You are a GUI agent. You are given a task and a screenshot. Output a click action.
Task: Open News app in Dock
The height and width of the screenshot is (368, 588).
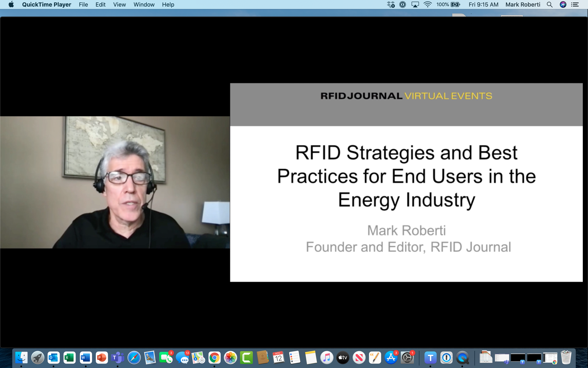coord(359,358)
